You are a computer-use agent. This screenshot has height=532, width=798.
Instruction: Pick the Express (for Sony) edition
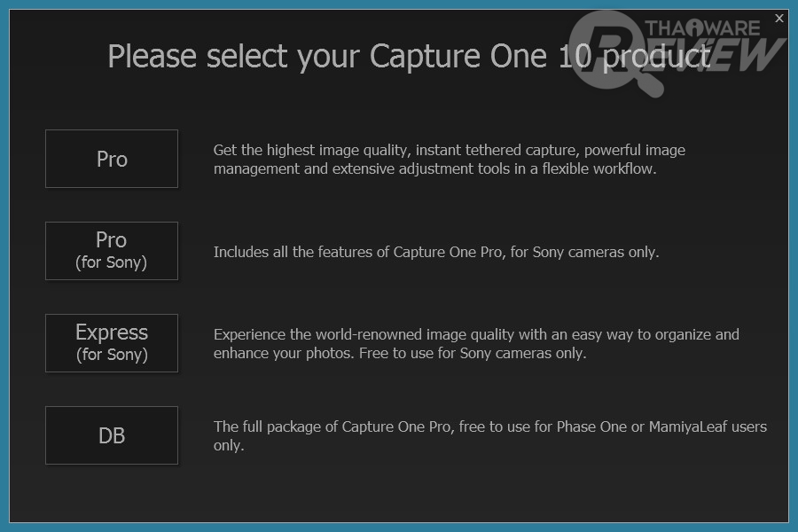[112, 342]
